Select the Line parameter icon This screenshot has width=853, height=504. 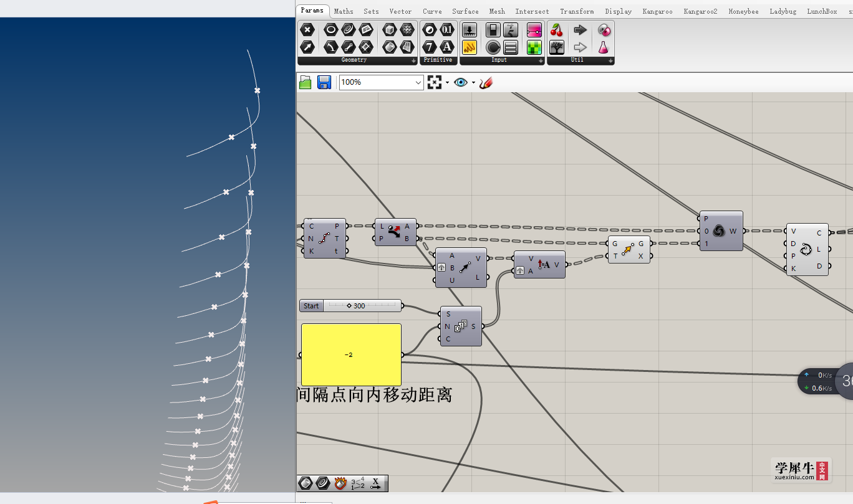349,47
